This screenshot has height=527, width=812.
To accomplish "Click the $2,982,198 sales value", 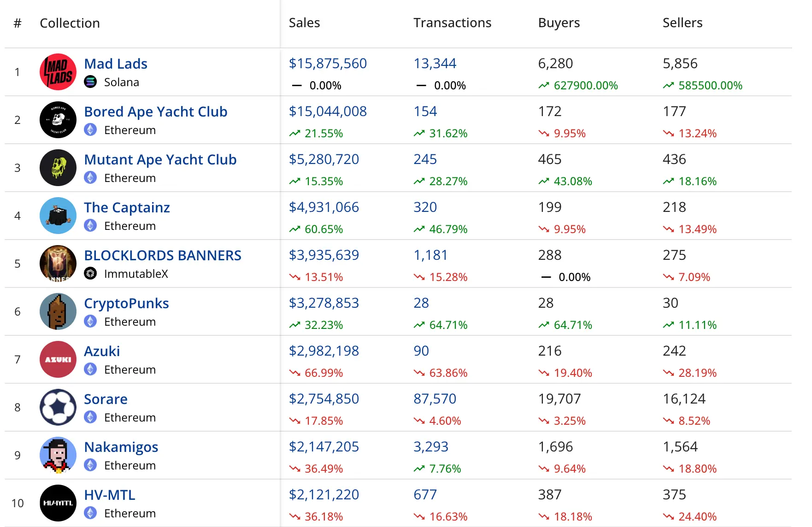I will pyautogui.click(x=324, y=351).
